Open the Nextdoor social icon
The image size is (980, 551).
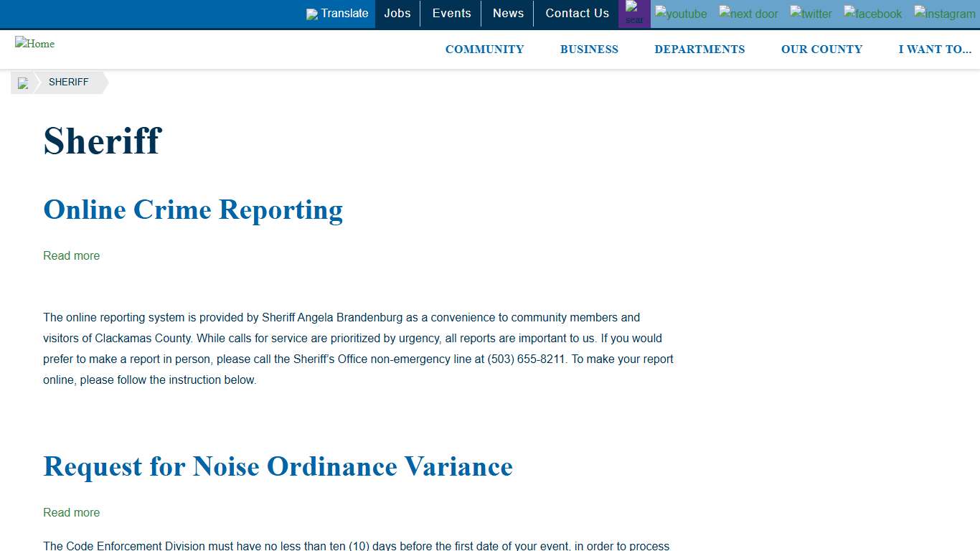pyautogui.click(x=748, y=14)
